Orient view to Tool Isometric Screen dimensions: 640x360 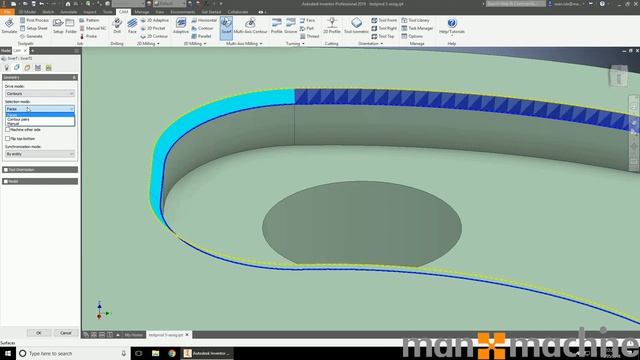pos(356,26)
